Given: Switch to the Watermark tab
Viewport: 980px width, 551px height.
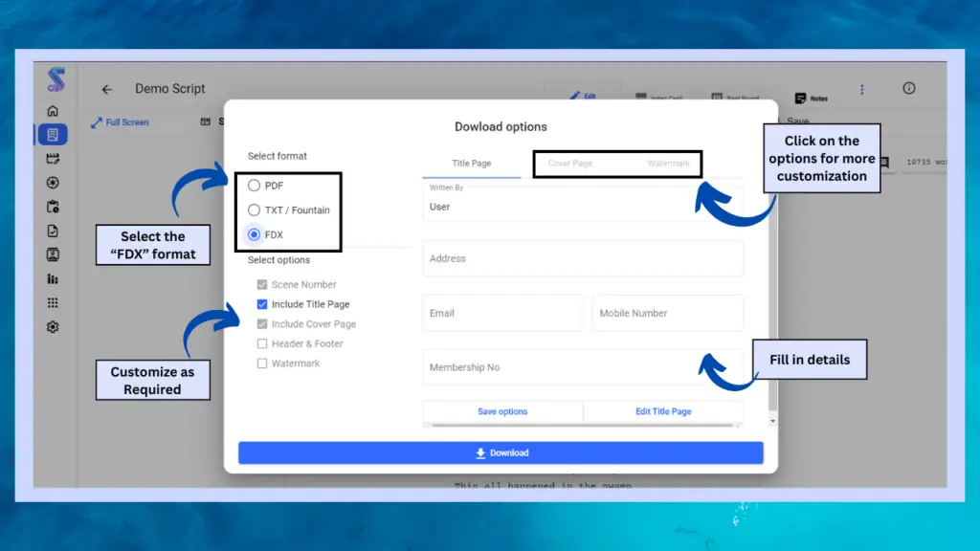Looking at the screenshot, I should point(668,164).
